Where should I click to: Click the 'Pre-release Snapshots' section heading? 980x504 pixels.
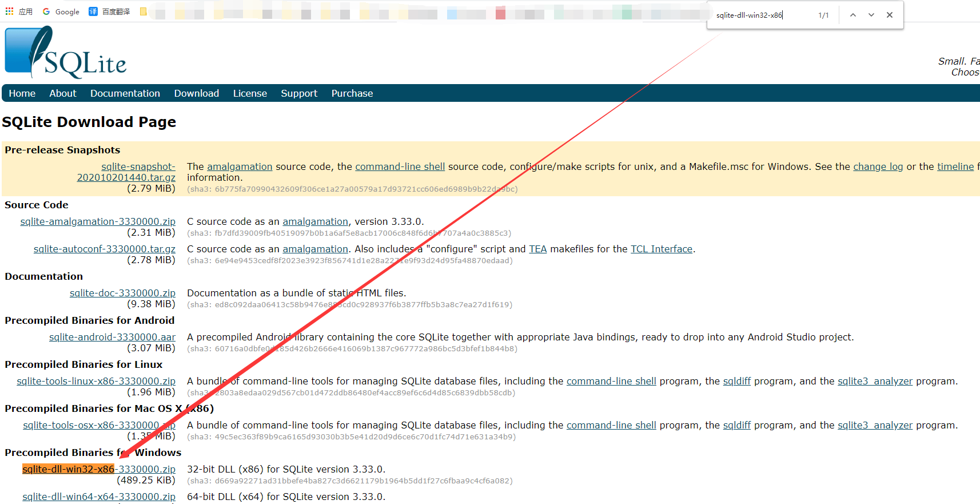62,150
